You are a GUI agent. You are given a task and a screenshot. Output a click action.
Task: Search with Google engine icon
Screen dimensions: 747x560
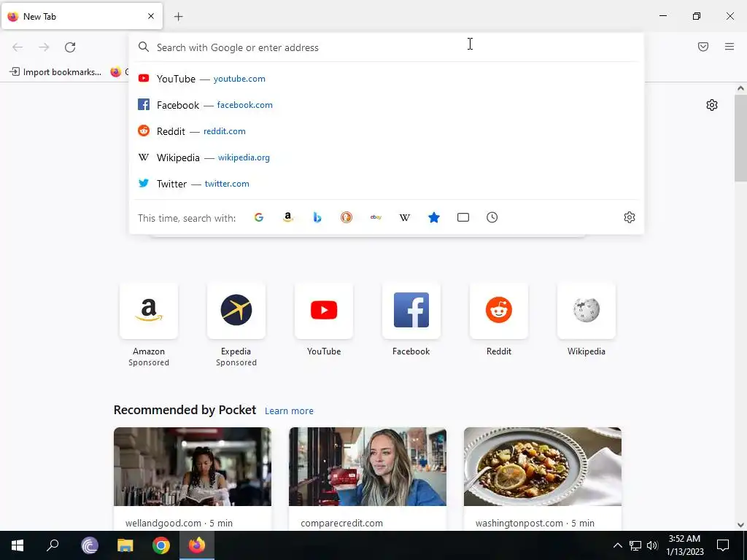coord(259,217)
